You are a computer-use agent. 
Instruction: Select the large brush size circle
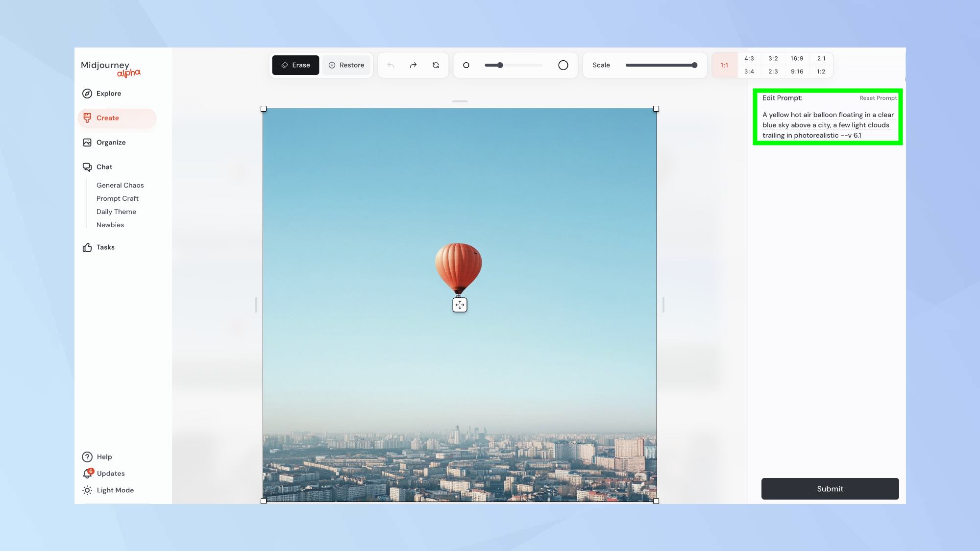pyautogui.click(x=564, y=65)
